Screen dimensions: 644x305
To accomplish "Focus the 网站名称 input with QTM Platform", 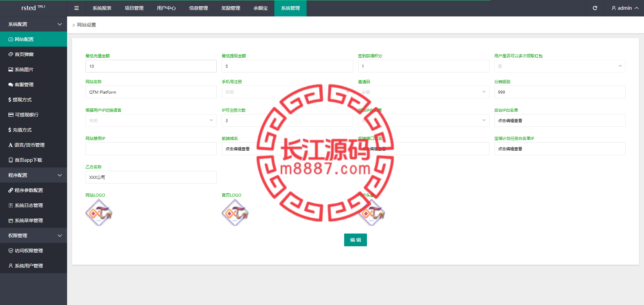I will [151, 92].
